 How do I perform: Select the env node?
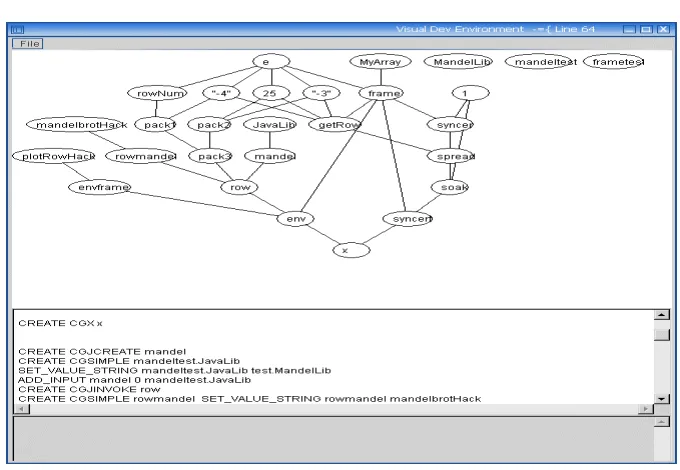(295, 219)
